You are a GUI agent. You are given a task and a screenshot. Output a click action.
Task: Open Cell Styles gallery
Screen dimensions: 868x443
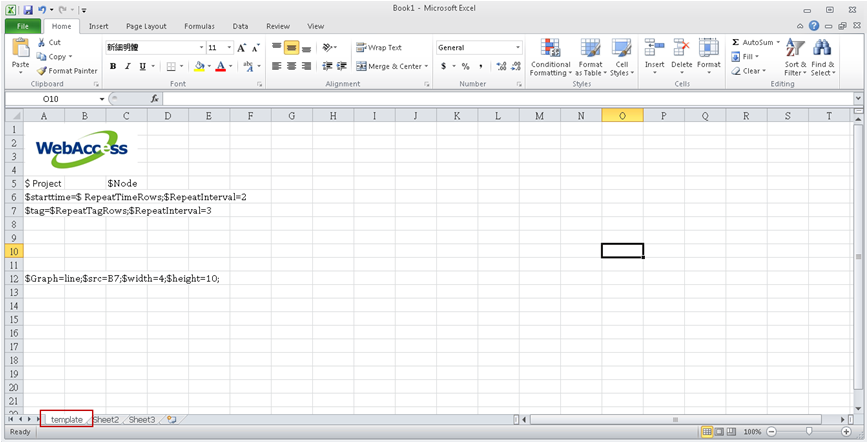coord(622,58)
